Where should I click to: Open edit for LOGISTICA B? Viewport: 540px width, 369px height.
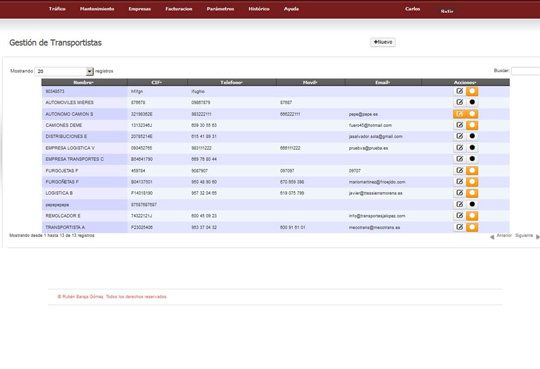(459, 193)
